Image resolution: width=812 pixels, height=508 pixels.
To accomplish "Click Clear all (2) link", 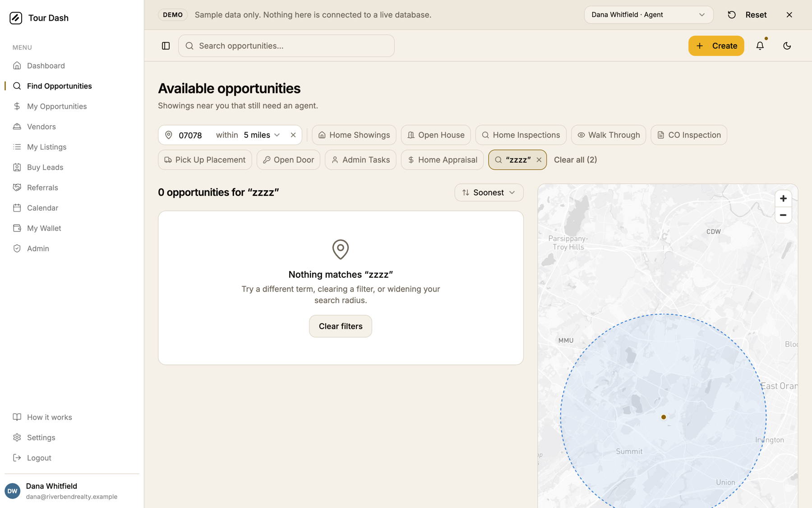I will (x=575, y=160).
